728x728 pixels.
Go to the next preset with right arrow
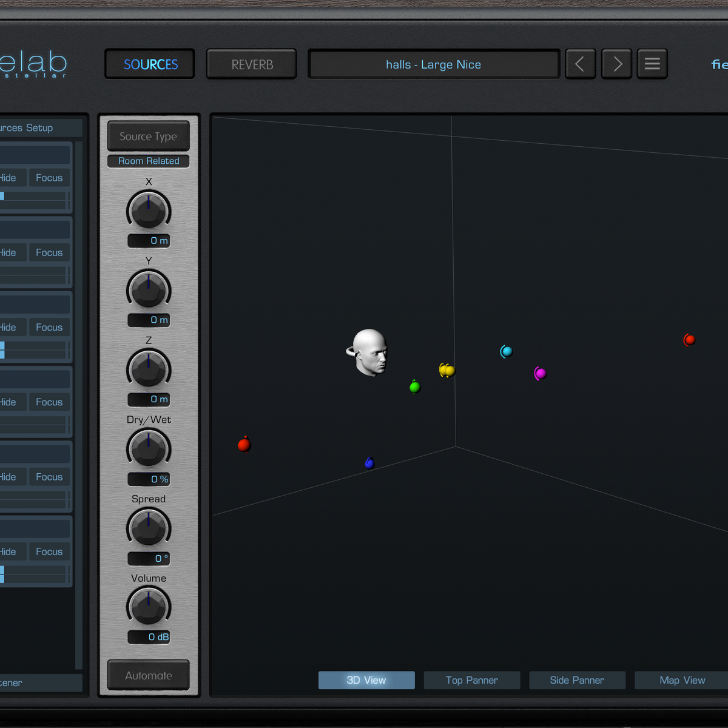tap(616, 64)
